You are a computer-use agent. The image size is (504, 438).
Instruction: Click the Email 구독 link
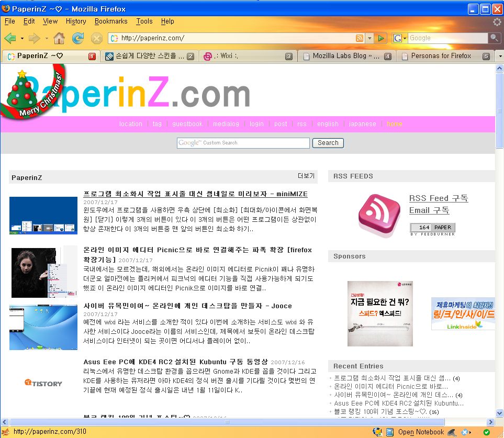tap(429, 210)
